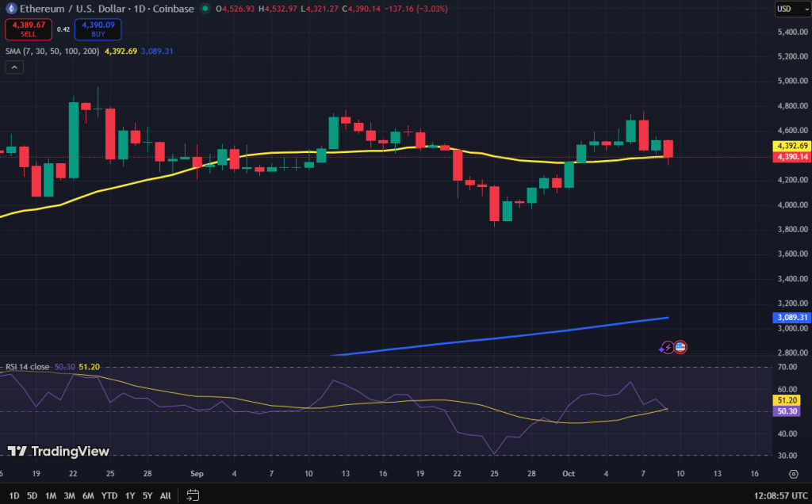This screenshot has height=504, width=812.
Task: Open the go-to-date calendar icon
Action: click(193, 495)
